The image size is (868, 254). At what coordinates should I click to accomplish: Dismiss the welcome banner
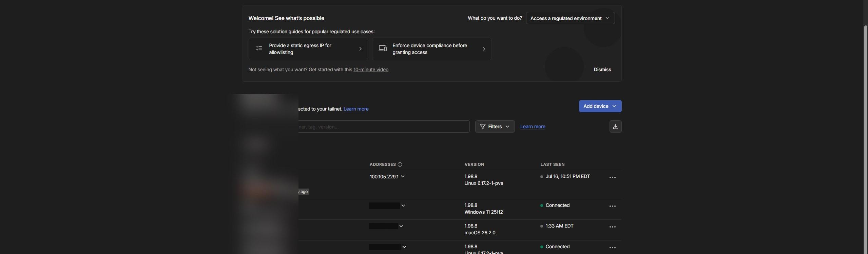click(x=602, y=70)
